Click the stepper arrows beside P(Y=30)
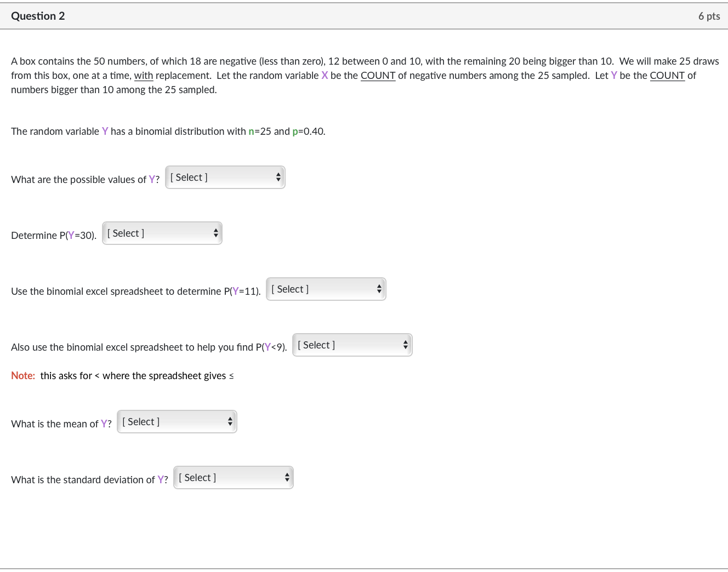The width and height of the screenshot is (728, 572). pos(215,233)
